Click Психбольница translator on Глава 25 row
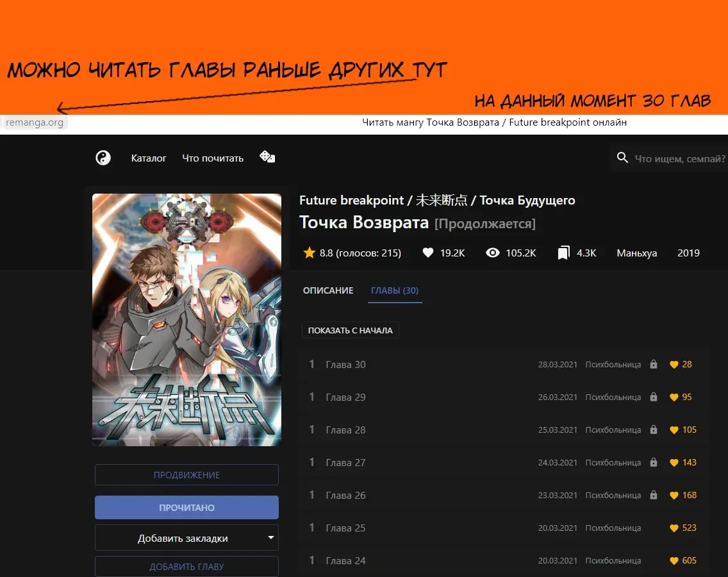Image resolution: width=728 pixels, height=577 pixels. point(613,528)
